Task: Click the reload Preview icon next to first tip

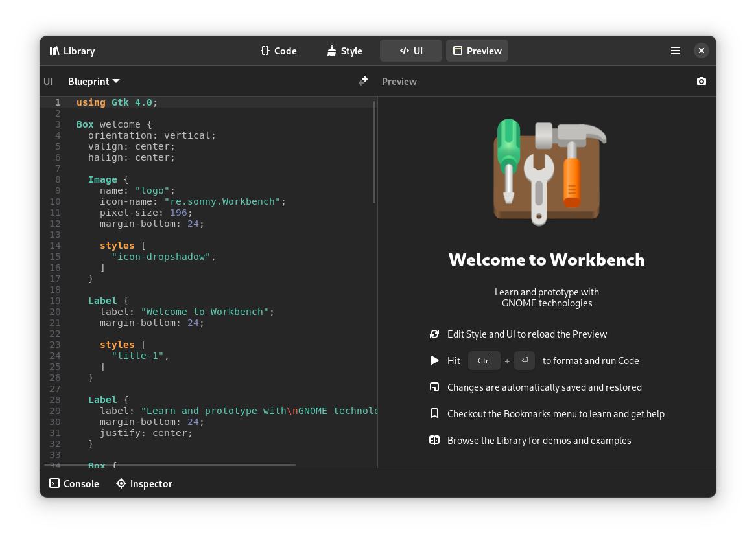Action: tap(434, 334)
